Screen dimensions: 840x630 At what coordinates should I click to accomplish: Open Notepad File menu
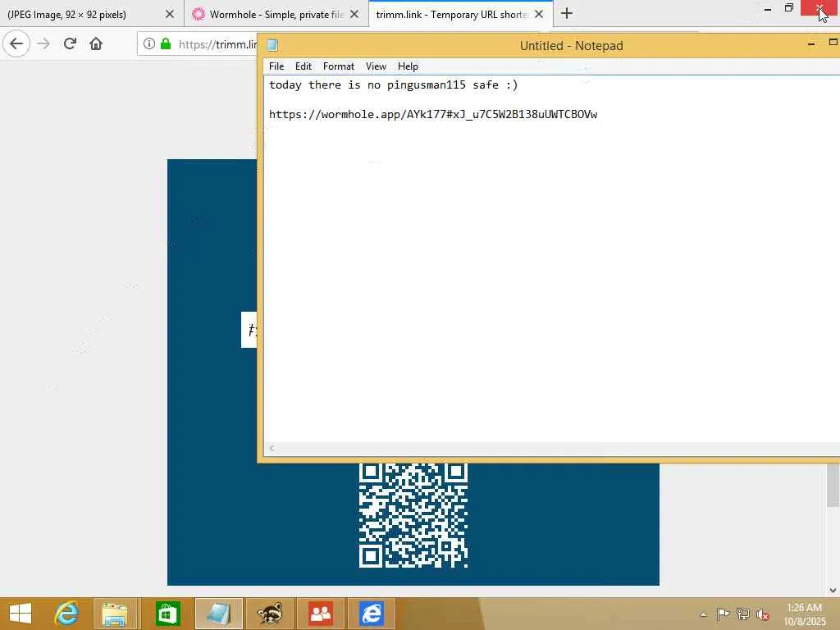[276, 66]
